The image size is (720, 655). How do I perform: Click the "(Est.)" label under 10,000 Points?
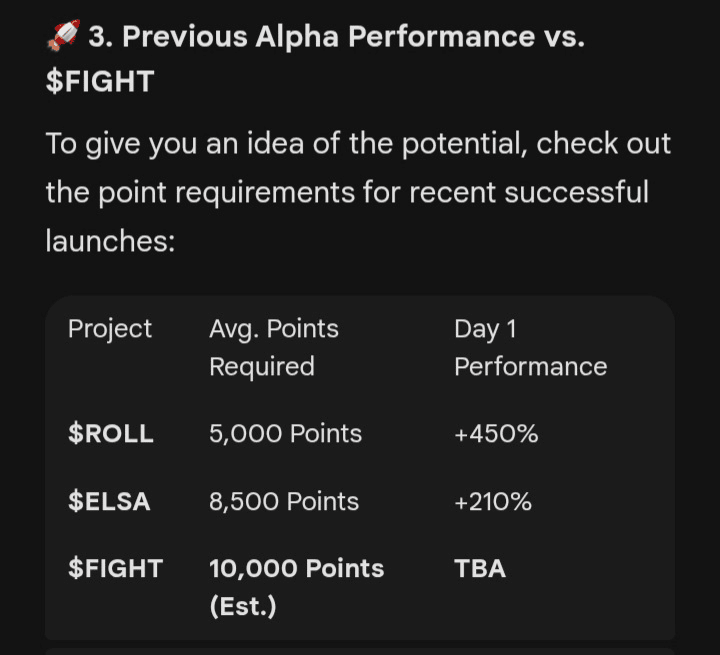[242, 606]
